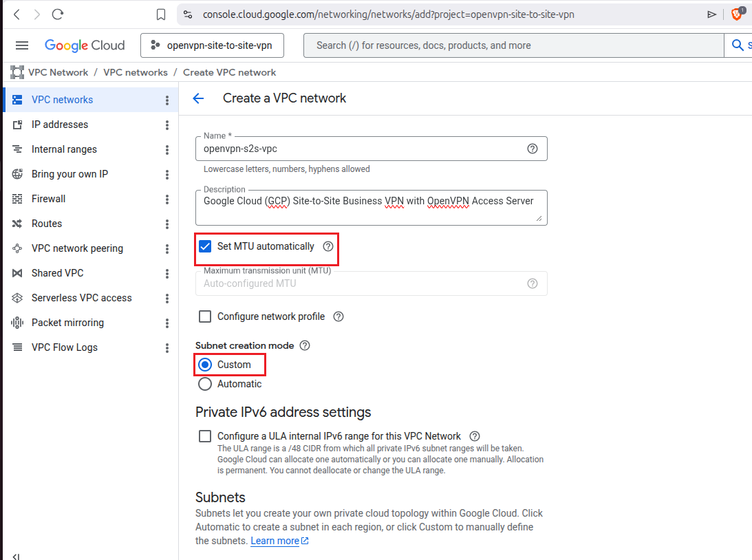
Task: Open help for Set MTU automatically
Action: (328, 246)
